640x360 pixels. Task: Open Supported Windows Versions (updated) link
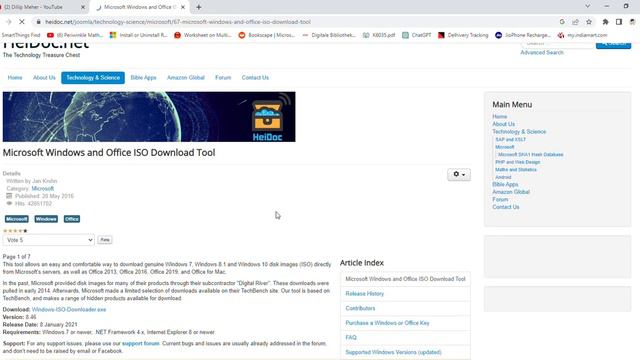click(x=393, y=352)
